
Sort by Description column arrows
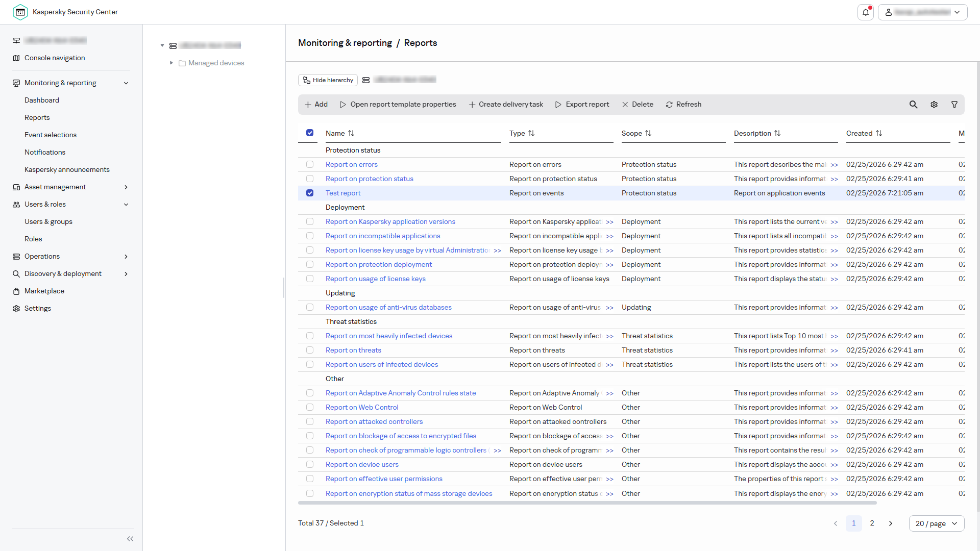pos(777,133)
